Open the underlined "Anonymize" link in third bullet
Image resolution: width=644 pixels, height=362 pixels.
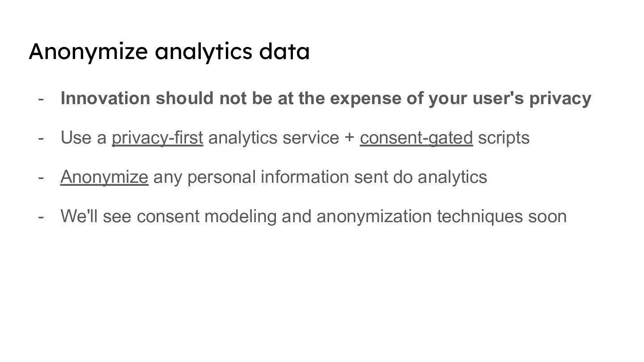[104, 177]
